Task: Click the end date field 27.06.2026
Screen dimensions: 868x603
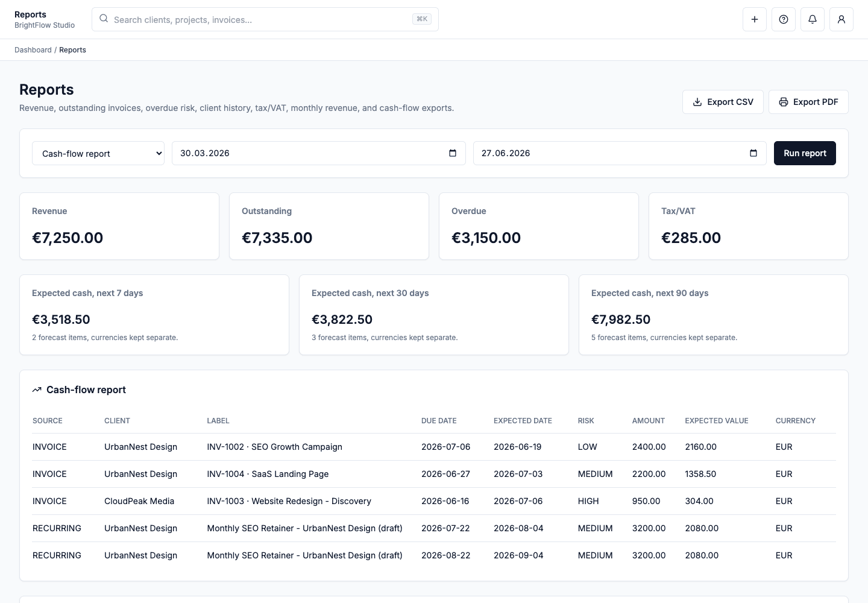Action: [x=620, y=153]
